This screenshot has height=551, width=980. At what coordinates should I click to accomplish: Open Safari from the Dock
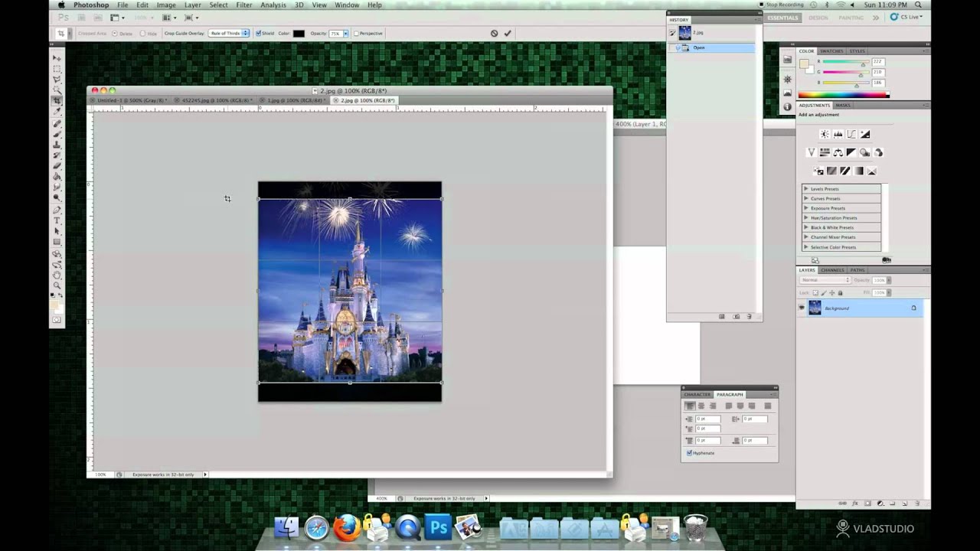click(x=316, y=527)
